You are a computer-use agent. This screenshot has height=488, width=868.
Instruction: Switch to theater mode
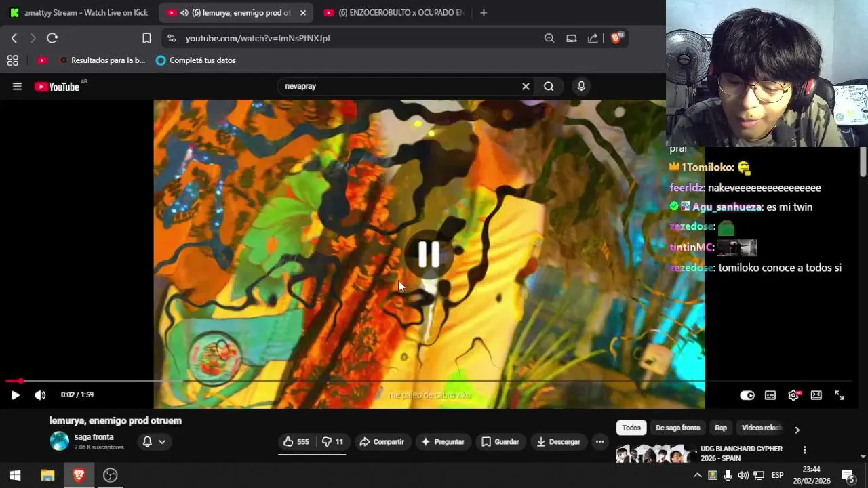816,395
